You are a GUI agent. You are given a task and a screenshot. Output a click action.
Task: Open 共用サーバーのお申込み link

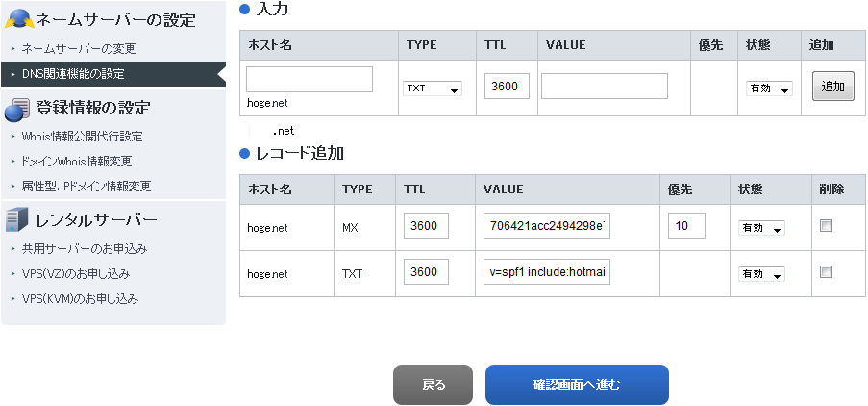pyautogui.click(x=84, y=249)
